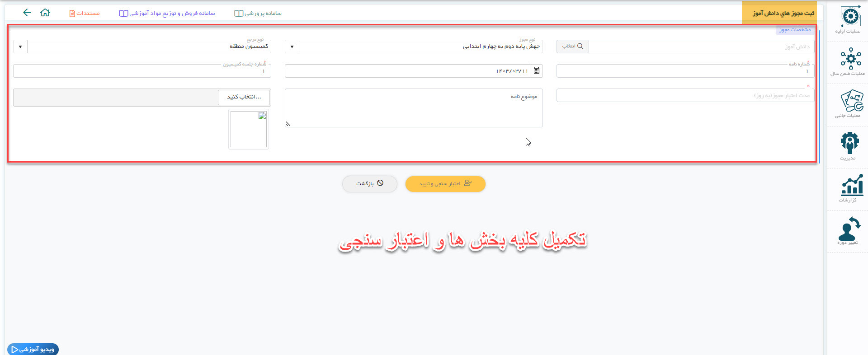Open the date picker calendar icon
Screen dimensions: 868x355
pyautogui.click(x=536, y=71)
